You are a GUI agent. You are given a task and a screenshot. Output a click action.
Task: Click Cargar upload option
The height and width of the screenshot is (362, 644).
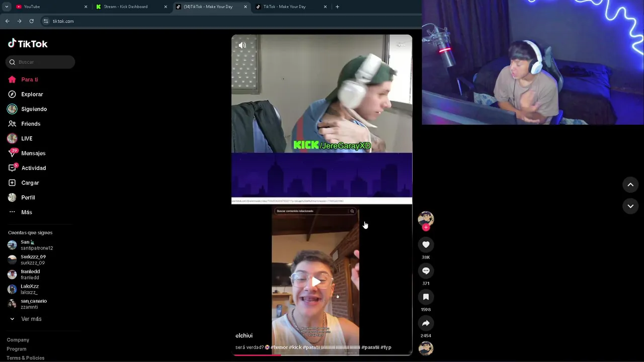point(30,183)
